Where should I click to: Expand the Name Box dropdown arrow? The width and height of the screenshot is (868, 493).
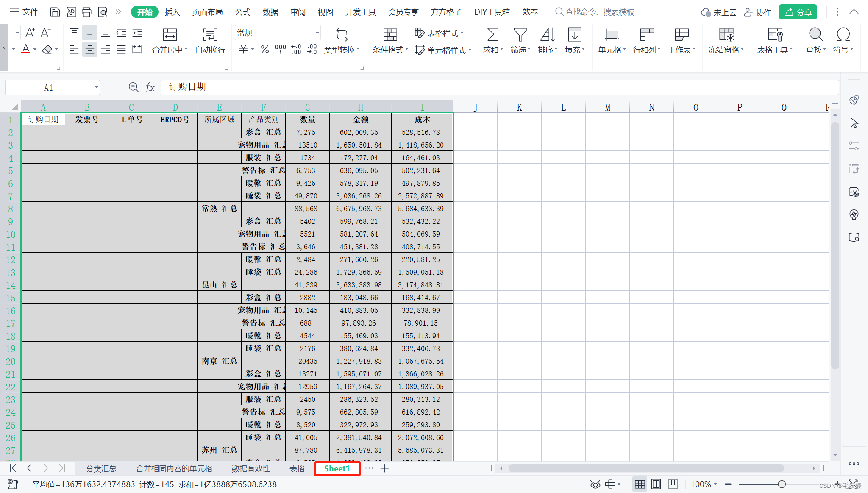96,88
